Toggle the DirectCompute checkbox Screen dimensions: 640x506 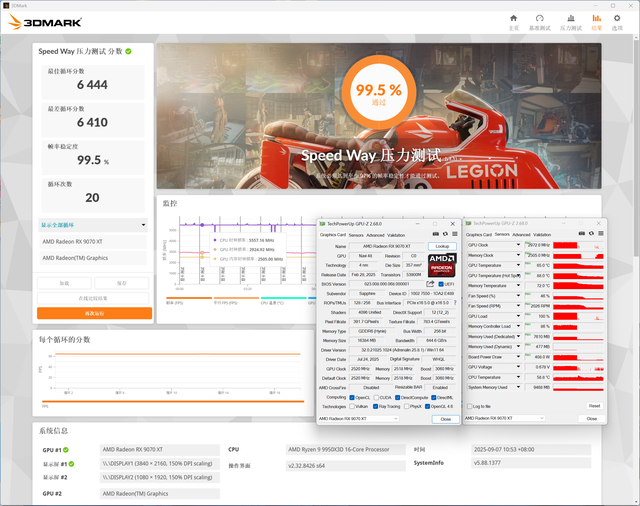click(x=397, y=397)
